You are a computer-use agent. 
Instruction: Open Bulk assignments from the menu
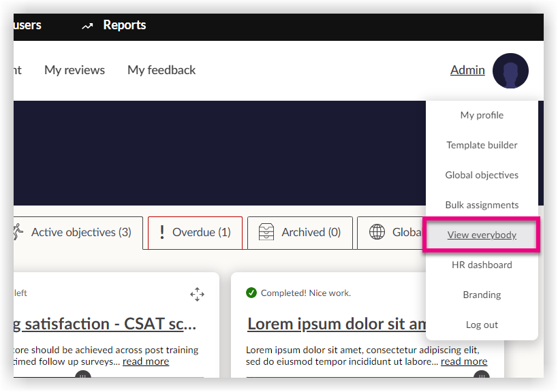point(482,206)
